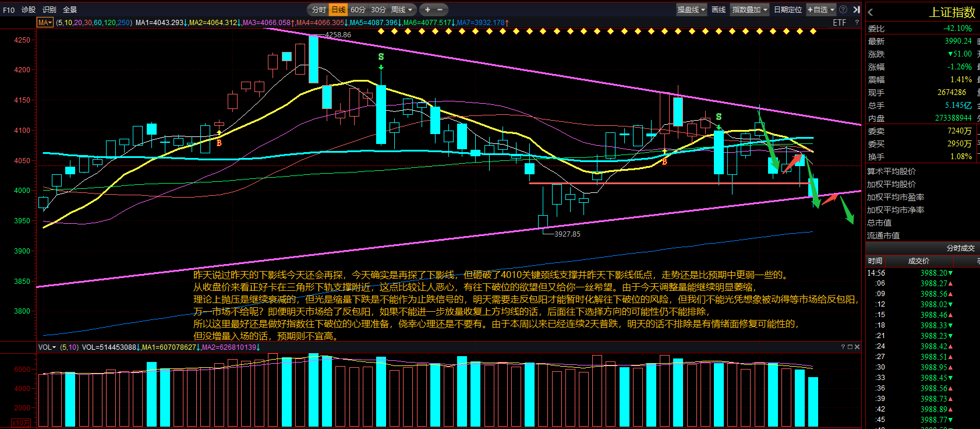This screenshot has height=429, width=980.
Task: Click the MA1=4043.293 value
Action: [x=161, y=23]
